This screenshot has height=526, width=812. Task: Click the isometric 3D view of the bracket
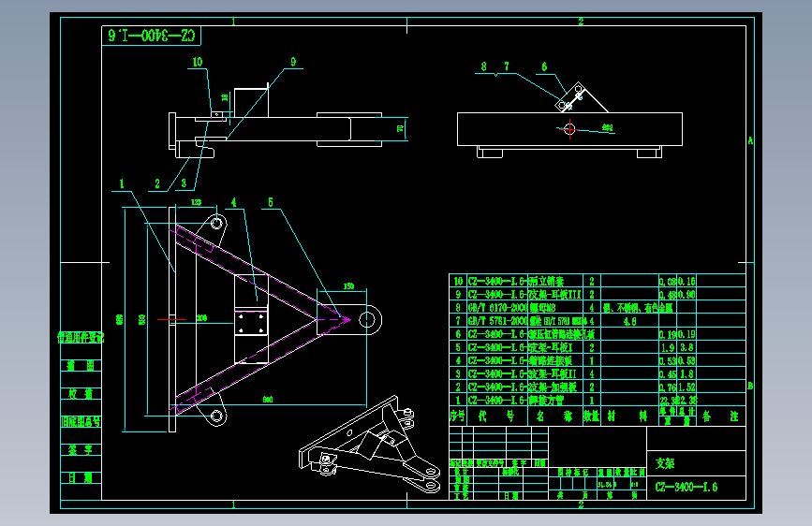point(370,445)
